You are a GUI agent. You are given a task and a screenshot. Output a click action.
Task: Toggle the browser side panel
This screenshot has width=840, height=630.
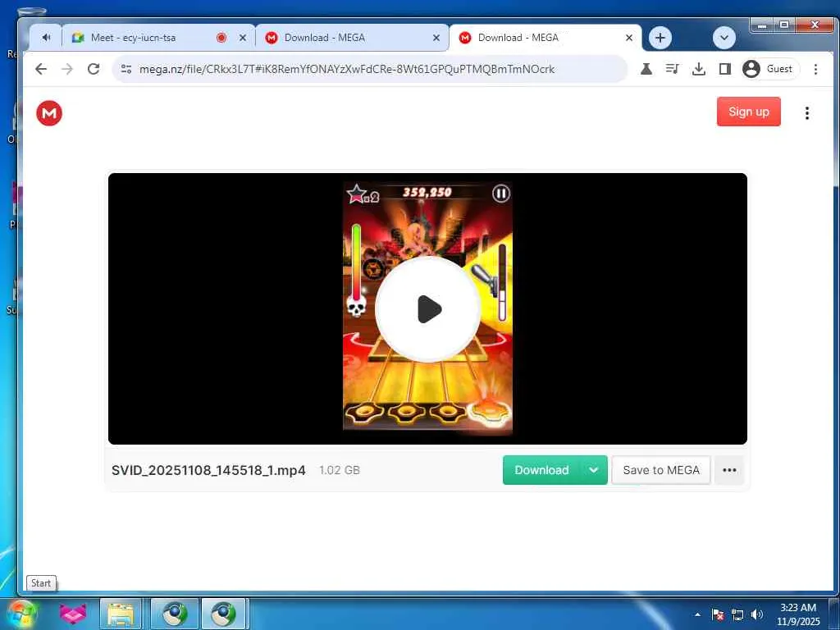click(725, 69)
